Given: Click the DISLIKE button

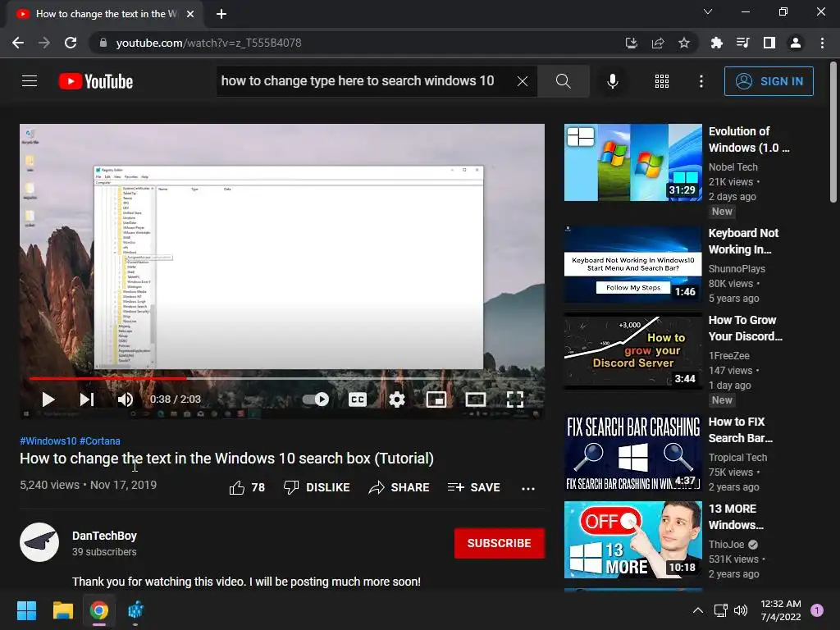Looking at the screenshot, I should [x=317, y=487].
